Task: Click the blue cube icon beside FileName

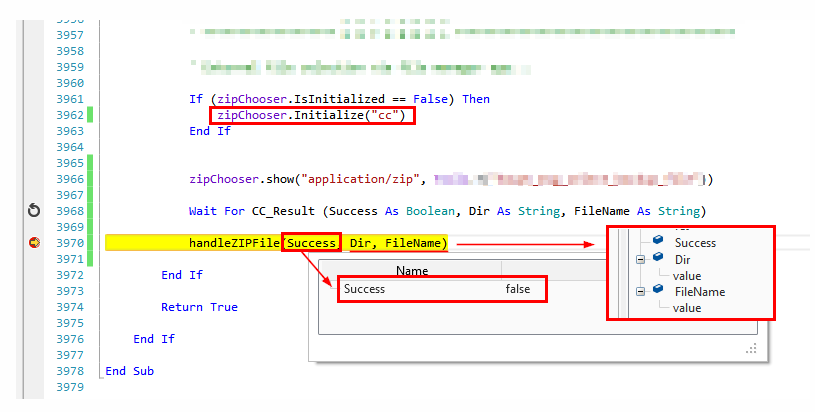Action: tap(658, 288)
